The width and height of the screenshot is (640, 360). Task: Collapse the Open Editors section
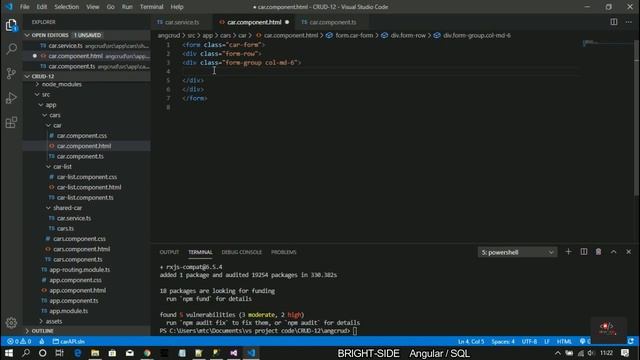[x=86, y=35]
